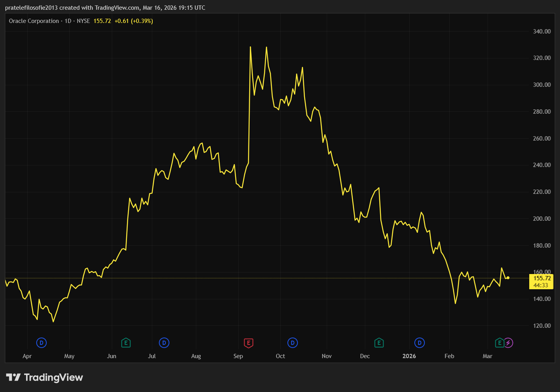
Task: Click the blue dividend marker between Apr and May
Action: coord(41,343)
